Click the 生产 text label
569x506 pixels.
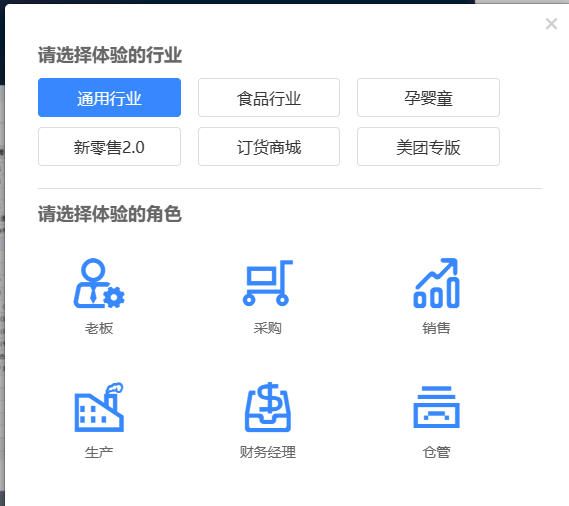pyautogui.click(x=99, y=452)
